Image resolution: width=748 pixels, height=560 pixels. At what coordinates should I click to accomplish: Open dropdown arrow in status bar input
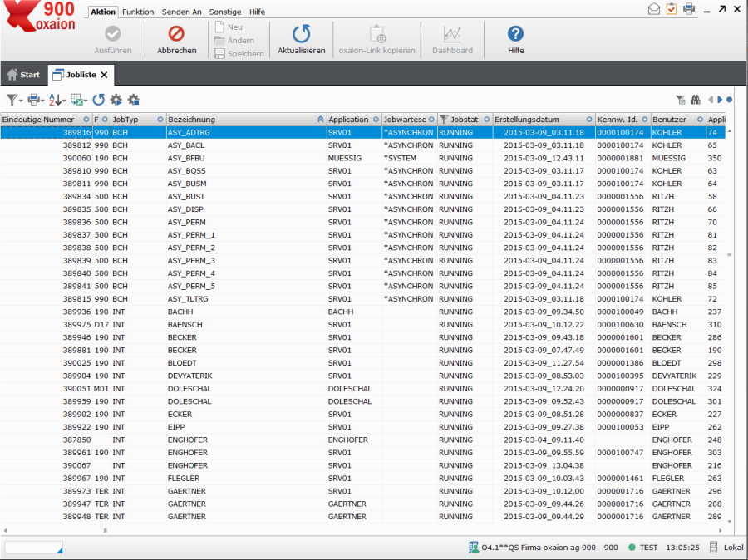[59, 551]
